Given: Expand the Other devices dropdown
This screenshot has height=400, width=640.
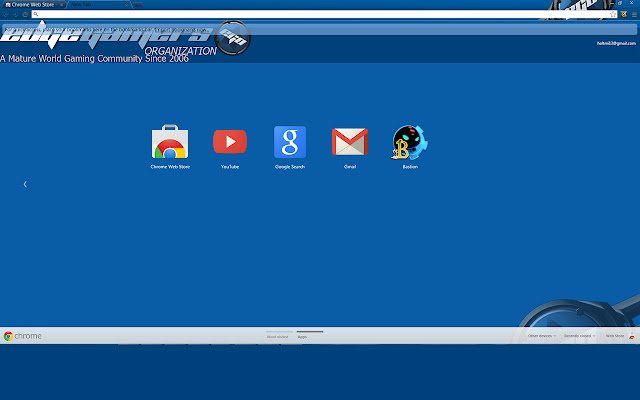Looking at the screenshot, I should tap(542, 336).
